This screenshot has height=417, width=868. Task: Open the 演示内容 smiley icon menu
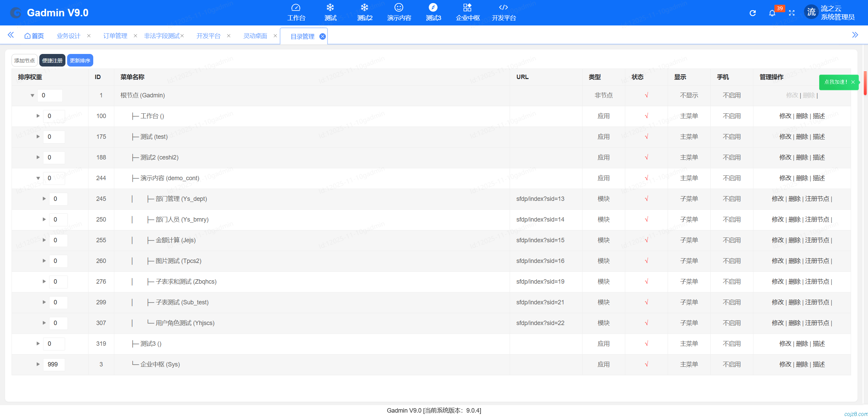click(x=399, y=7)
